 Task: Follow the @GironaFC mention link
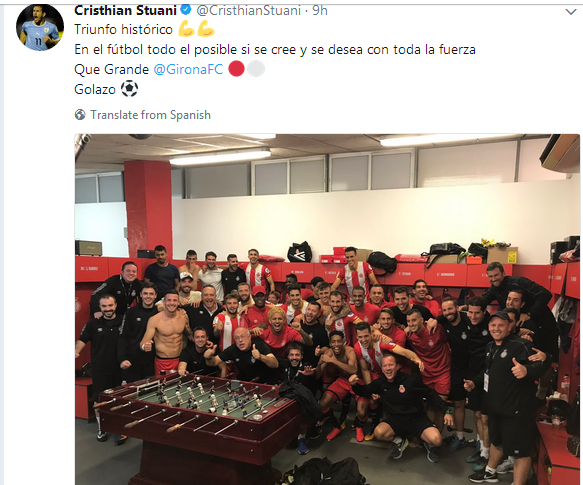click(x=188, y=69)
